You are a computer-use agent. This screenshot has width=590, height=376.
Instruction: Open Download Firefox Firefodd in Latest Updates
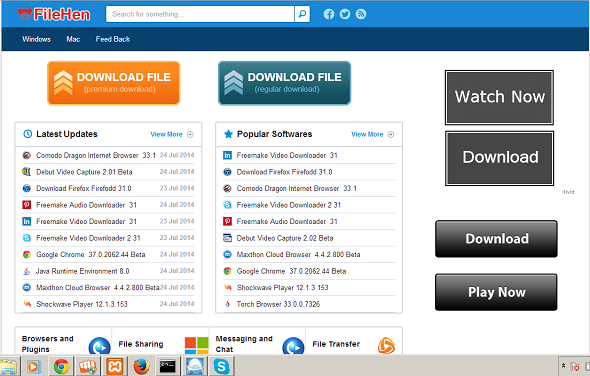pos(84,189)
